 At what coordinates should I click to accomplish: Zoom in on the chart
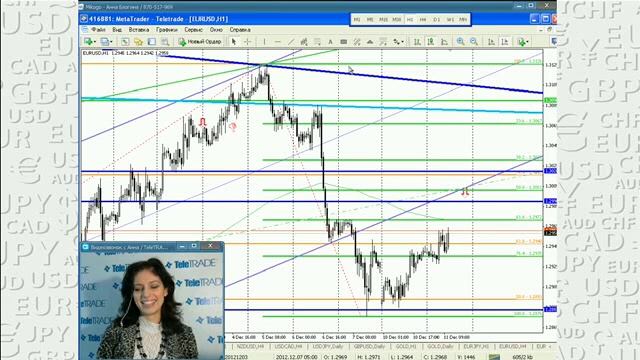pos(460,42)
